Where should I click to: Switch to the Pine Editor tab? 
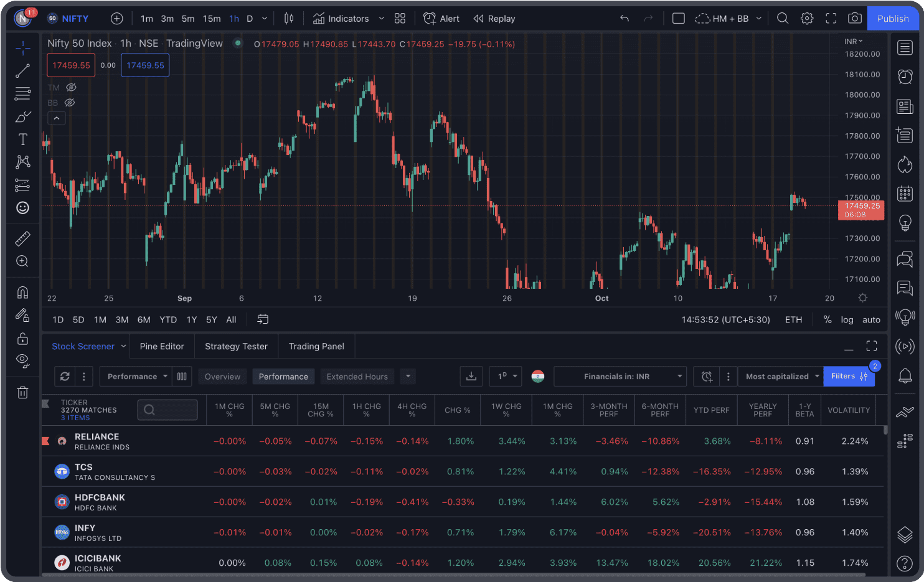[162, 346]
